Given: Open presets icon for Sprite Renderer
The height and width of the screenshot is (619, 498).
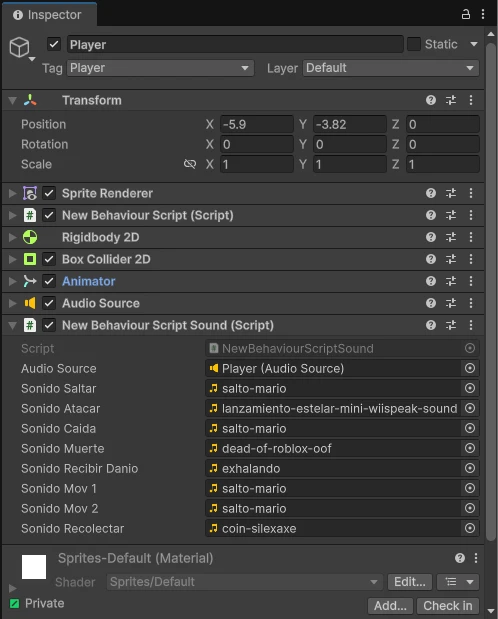Looking at the screenshot, I should tap(451, 193).
